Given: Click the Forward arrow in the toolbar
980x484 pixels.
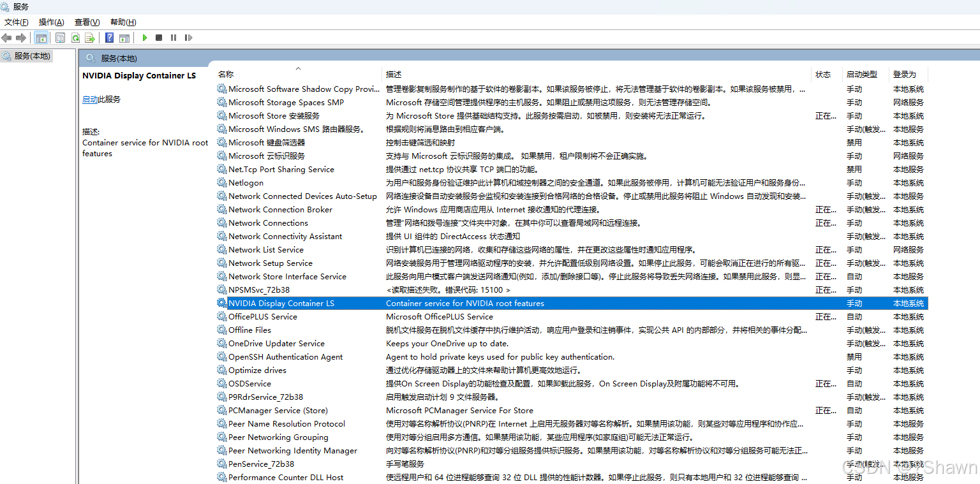Looking at the screenshot, I should tap(21, 38).
